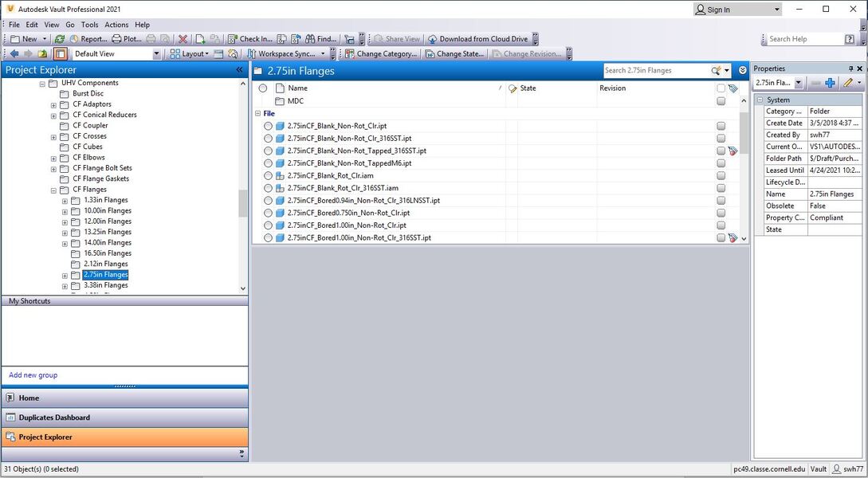The image size is (868, 478).
Task: Collapse the File group in list
Action: (257, 113)
